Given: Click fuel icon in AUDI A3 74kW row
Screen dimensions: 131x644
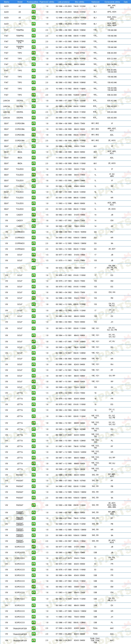Looking at the screenshot, I should tap(34, 6).
